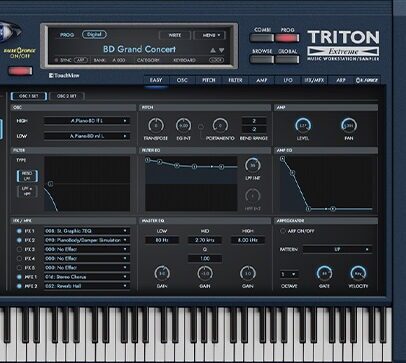Click the MID band GAIN knob
The image size is (406, 363).
click(x=205, y=273)
